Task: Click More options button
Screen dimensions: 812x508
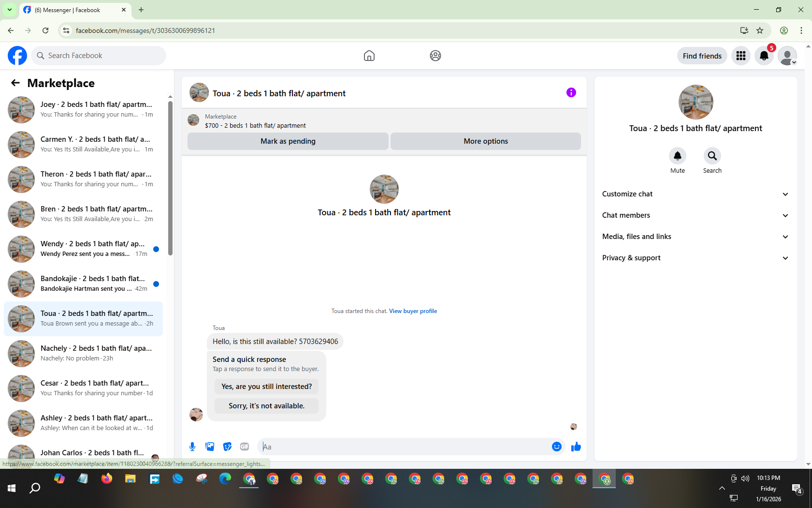Action: click(486, 141)
